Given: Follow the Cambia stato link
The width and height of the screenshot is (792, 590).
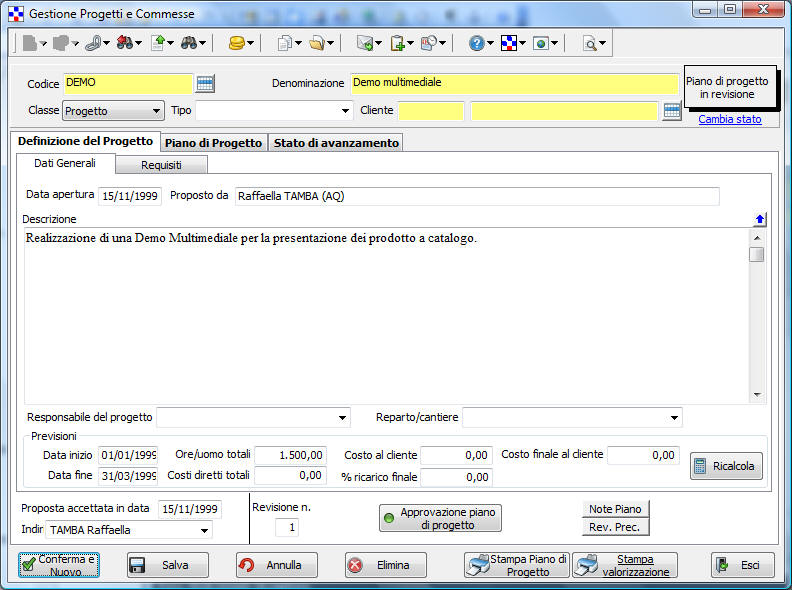Looking at the screenshot, I should pos(729,119).
